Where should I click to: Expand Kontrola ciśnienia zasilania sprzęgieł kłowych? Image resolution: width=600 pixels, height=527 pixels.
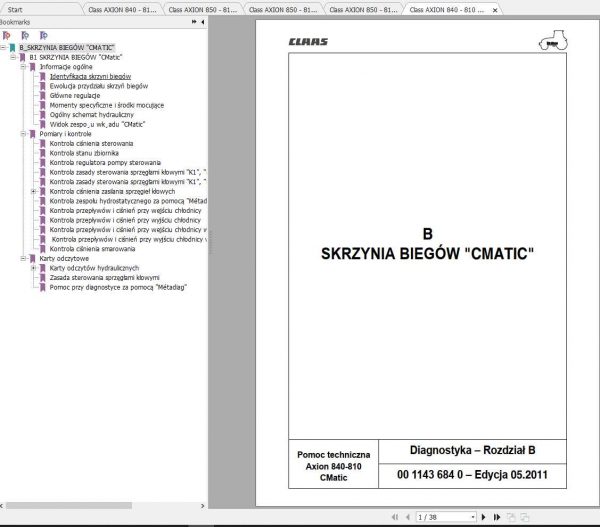[x=33, y=191]
